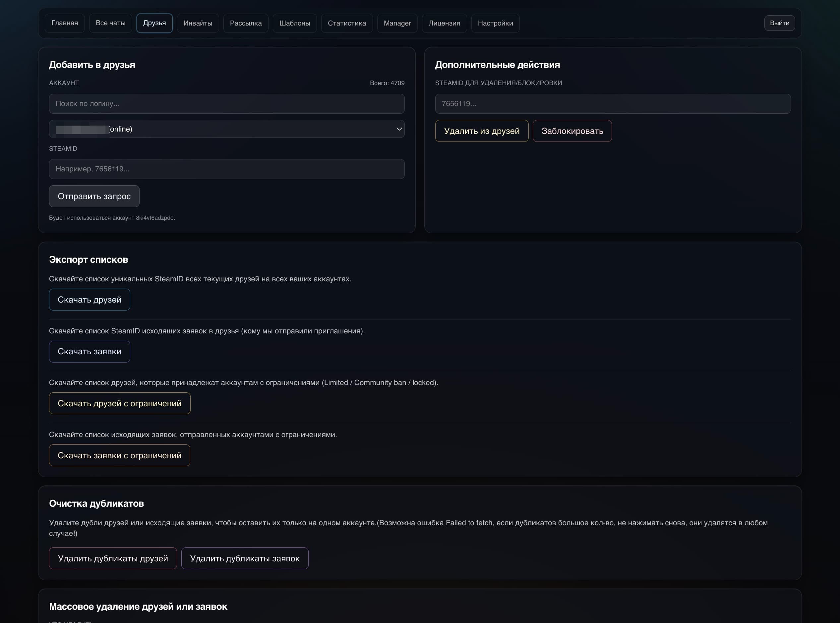Click the Массовое удаление друзей или заявок heading
Screen dimensions: 840x623
[138, 606]
